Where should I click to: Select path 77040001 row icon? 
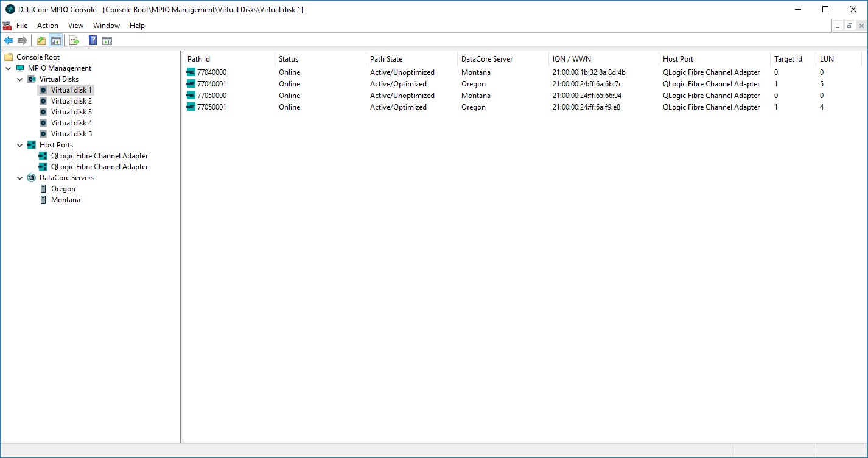pyautogui.click(x=191, y=84)
